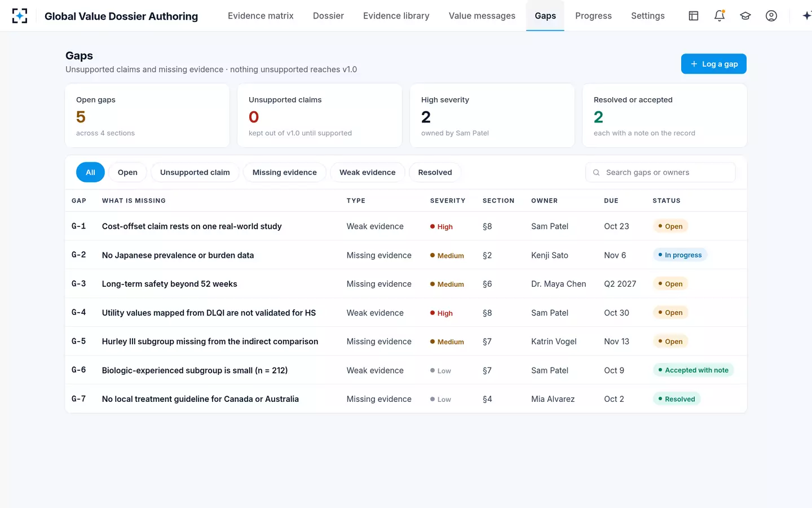Image resolution: width=812 pixels, height=508 pixels.
Task: Click the app logo icon in the header
Action: 20,16
